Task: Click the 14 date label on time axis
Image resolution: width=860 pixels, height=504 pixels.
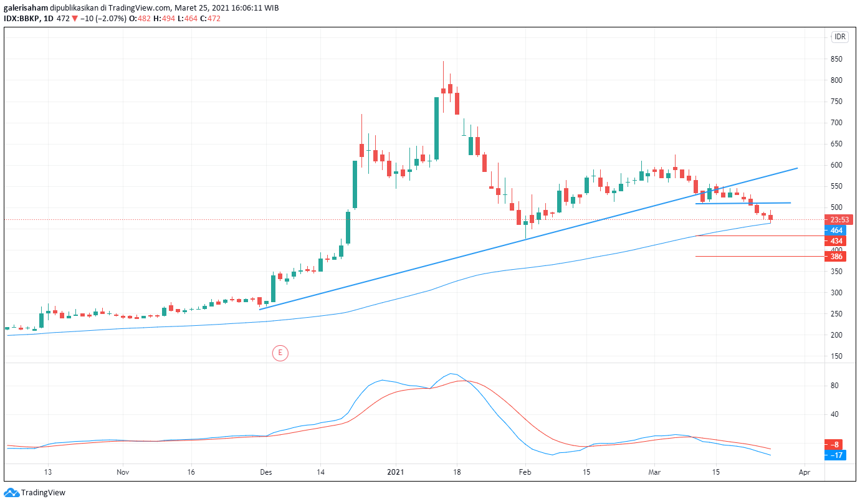Action: (x=320, y=472)
